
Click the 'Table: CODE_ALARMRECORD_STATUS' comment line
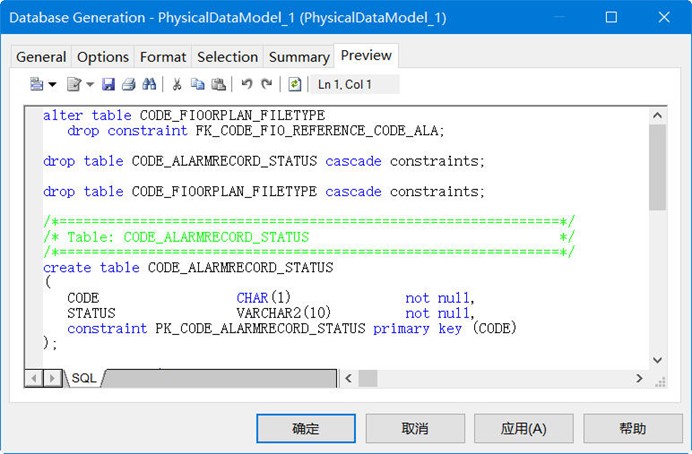pos(309,237)
